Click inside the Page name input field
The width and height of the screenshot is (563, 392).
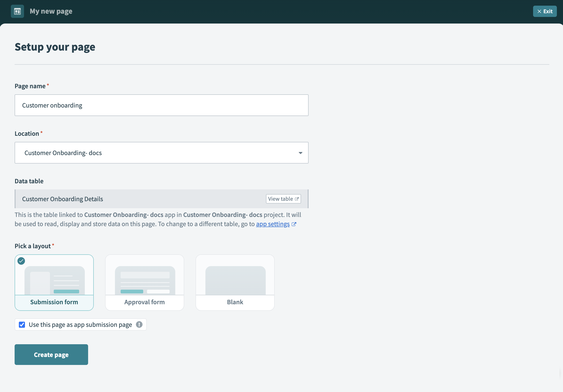(161, 105)
